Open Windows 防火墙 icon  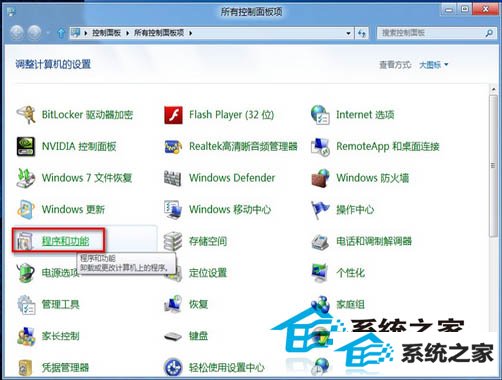pyautogui.click(x=320, y=178)
